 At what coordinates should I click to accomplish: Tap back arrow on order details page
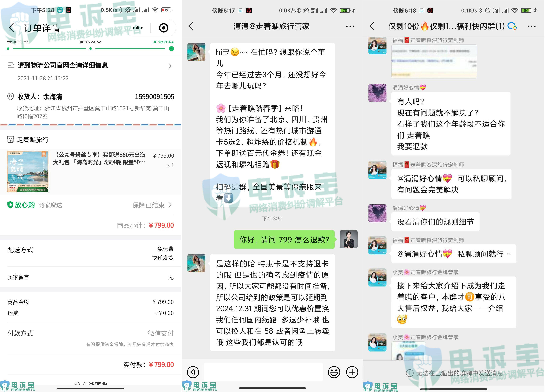(x=12, y=28)
